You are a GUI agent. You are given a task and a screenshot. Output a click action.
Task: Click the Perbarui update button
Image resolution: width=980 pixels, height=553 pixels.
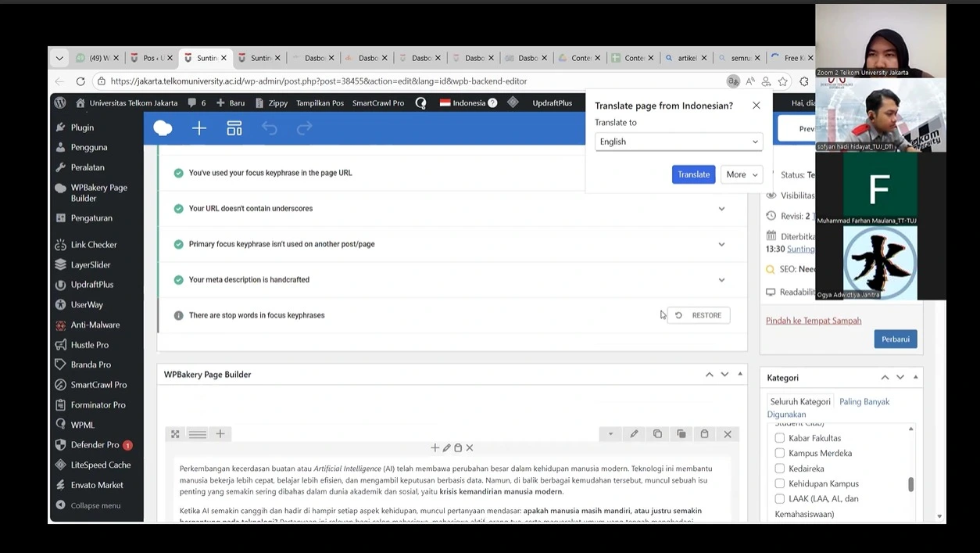tap(895, 339)
